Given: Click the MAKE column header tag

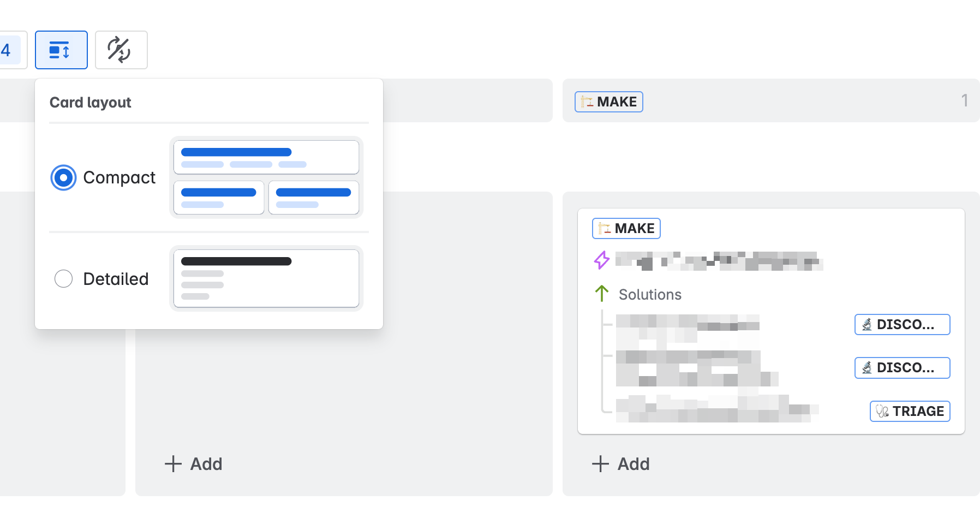Looking at the screenshot, I should pyautogui.click(x=609, y=102).
